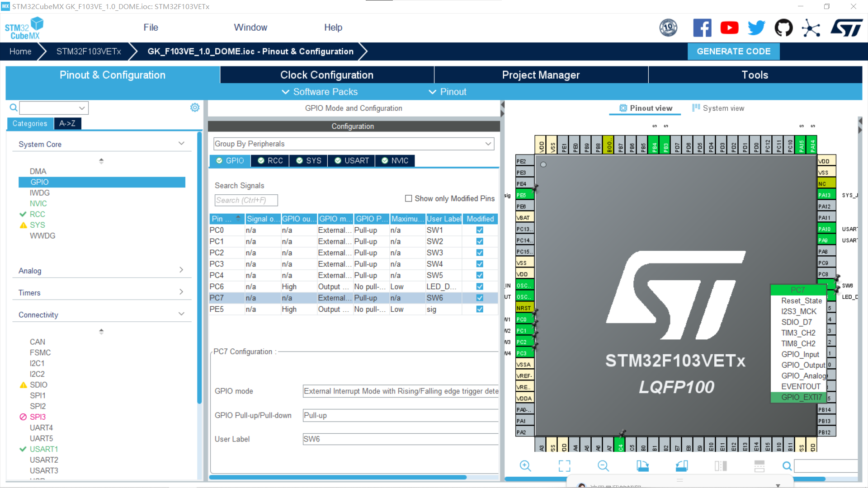Open the Window menu
The image size is (868, 488).
250,27
